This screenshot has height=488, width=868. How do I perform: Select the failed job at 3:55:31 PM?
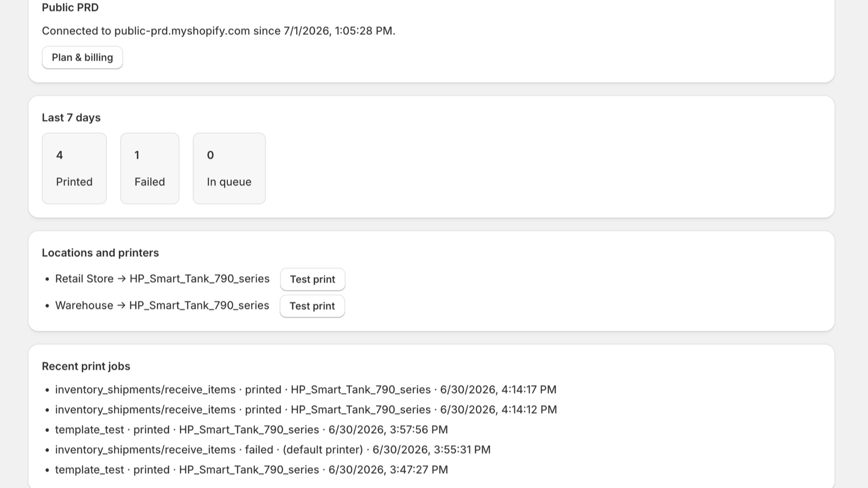273,450
